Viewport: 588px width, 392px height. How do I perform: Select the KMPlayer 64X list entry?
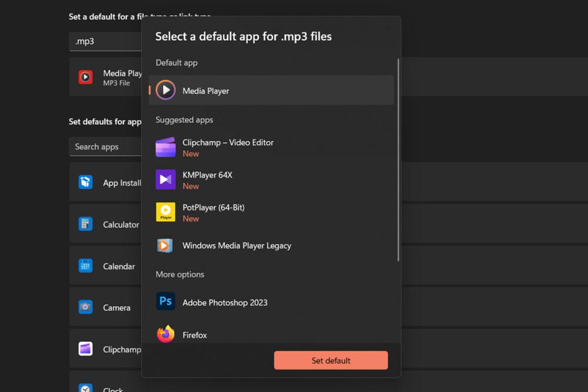pyautogui.click(x=271, y=180)
